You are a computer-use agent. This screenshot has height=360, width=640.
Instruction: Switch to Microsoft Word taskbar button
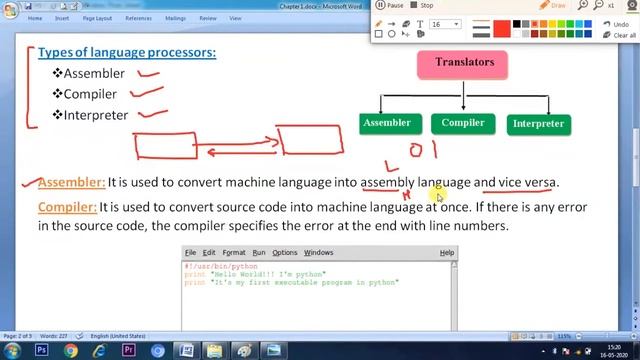(x=187, y=351)
